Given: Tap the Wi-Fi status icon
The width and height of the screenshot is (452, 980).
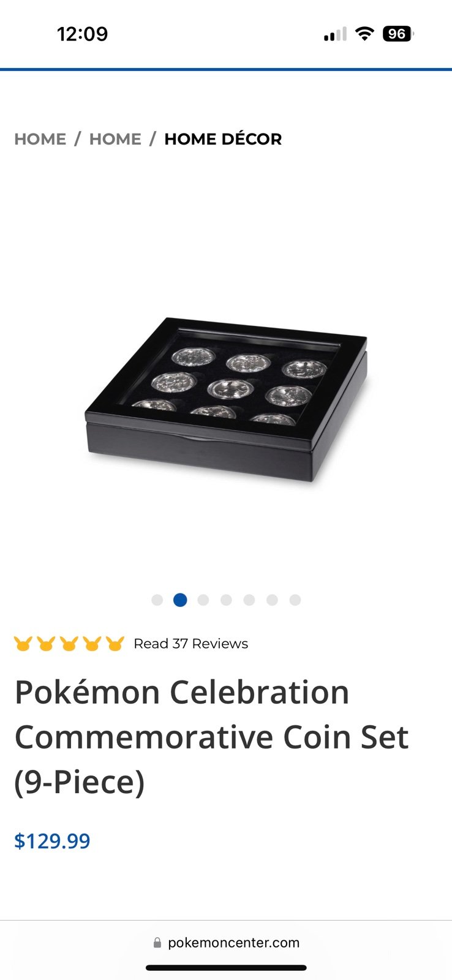Looking at the screenshot, I should [364, 34].
